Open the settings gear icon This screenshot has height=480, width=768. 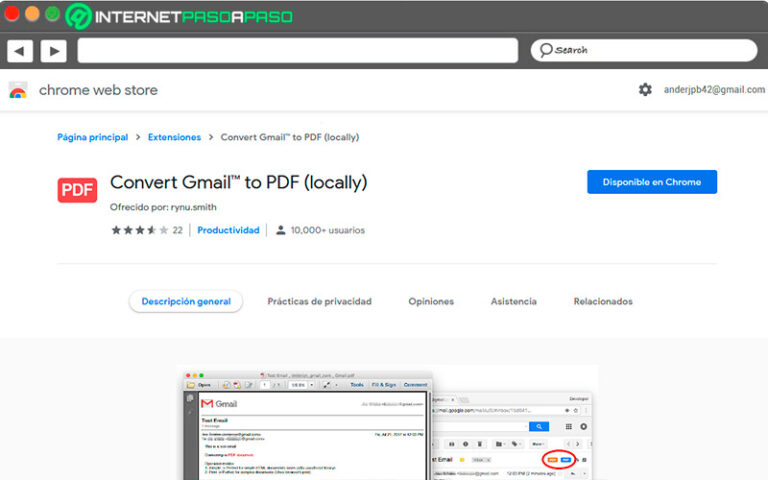tap(645, 90)
